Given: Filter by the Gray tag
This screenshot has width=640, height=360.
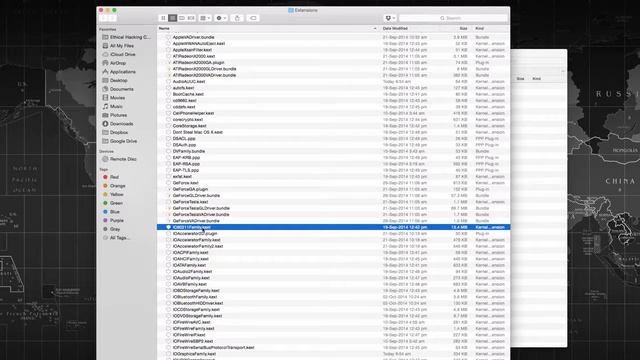Looking at the screenshot, I should [x=111, y=229].
